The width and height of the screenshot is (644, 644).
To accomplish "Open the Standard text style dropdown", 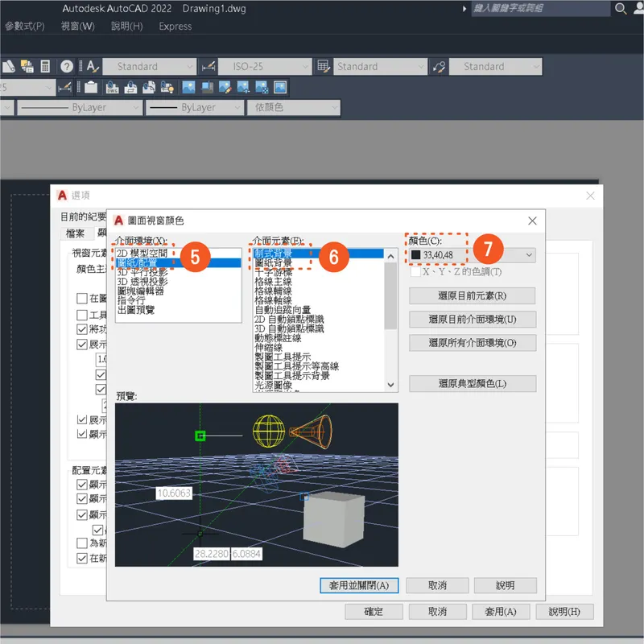I will click(x=149, y=67).
